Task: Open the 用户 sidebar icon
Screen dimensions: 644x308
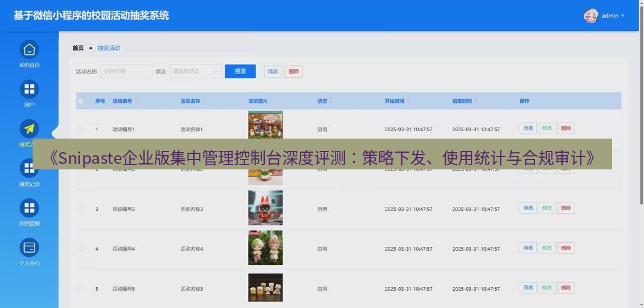Action: pos(29,89)
